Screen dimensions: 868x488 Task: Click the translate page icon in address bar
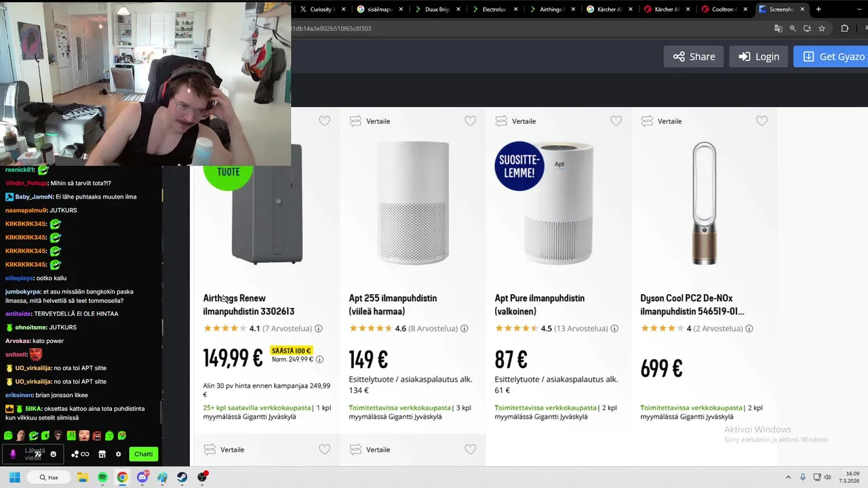(x=778, y=28)
